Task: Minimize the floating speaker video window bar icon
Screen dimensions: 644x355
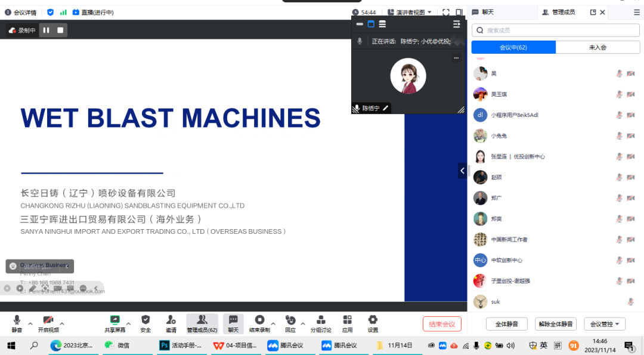Action: click(x=360, y=24)
